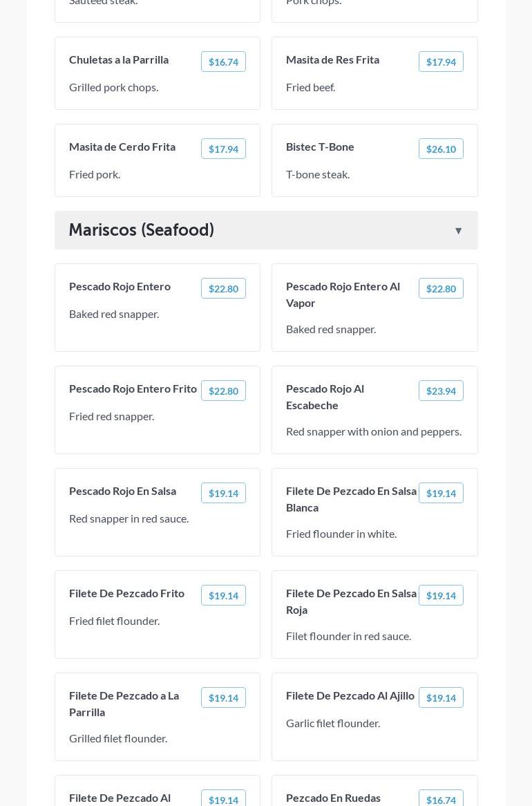The height and width of the screenshot is (806, 532).
Task: Select the Masita de Res Frita price button
Action: click(440, 62)
